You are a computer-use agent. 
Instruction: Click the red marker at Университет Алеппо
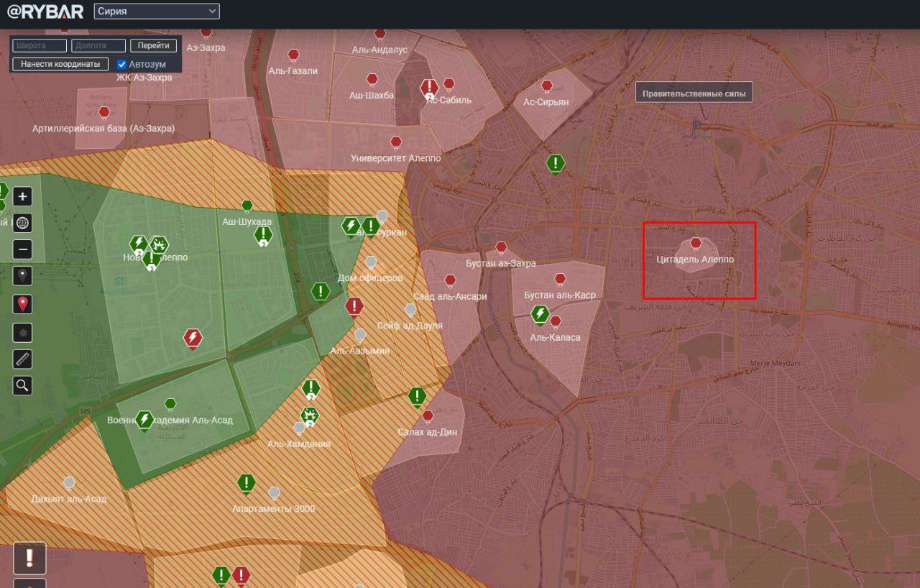[x=396, y=142]
